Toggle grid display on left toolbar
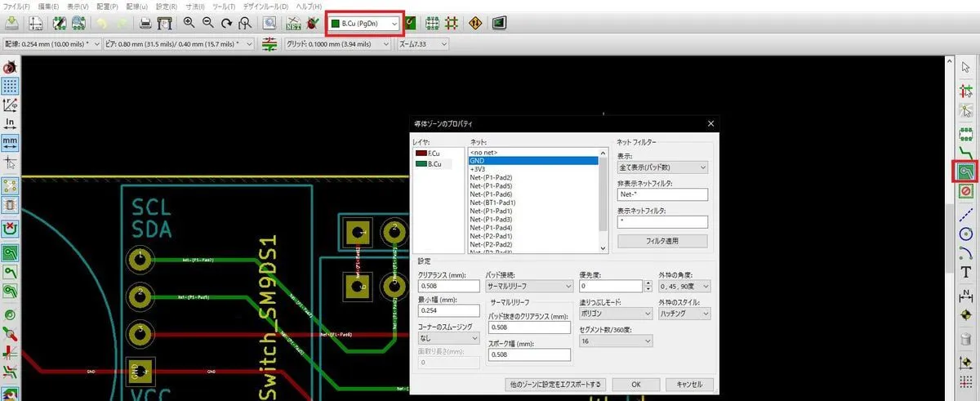The image size is (980, 401). coord(11,86)
